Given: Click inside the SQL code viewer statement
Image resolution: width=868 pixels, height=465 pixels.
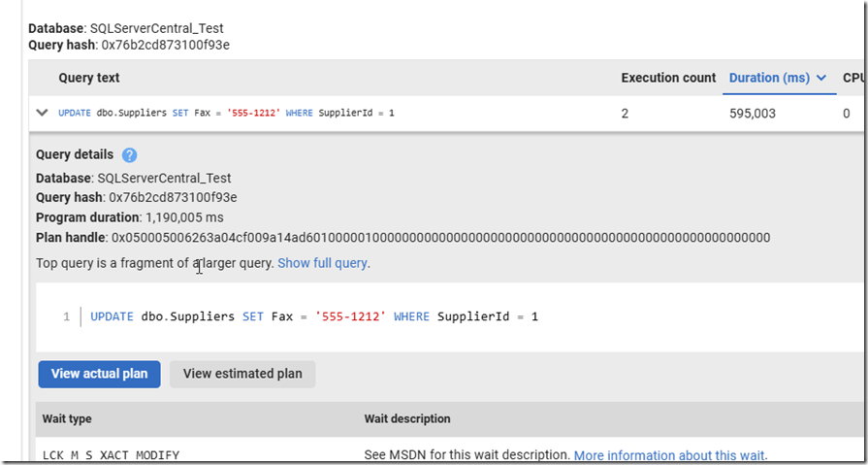Looking at the screenshot, I should [313, 316].
